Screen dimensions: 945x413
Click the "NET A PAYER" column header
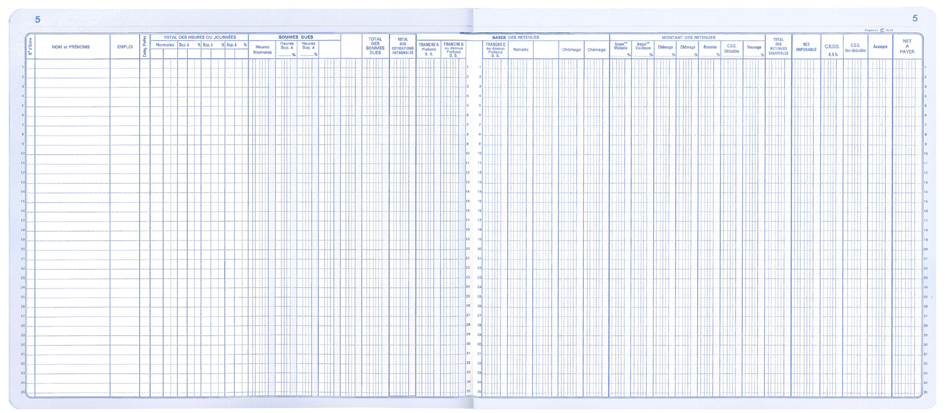907,46
